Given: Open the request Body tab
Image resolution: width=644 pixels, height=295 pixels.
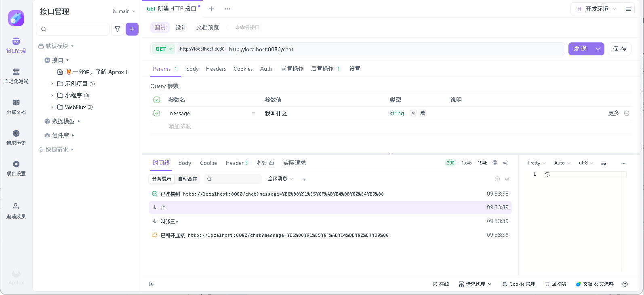Looking at the screenshot, I should coord(192,69).
